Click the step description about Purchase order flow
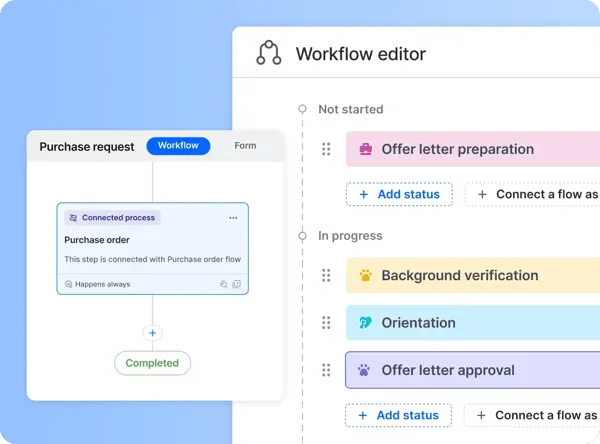 152,259
